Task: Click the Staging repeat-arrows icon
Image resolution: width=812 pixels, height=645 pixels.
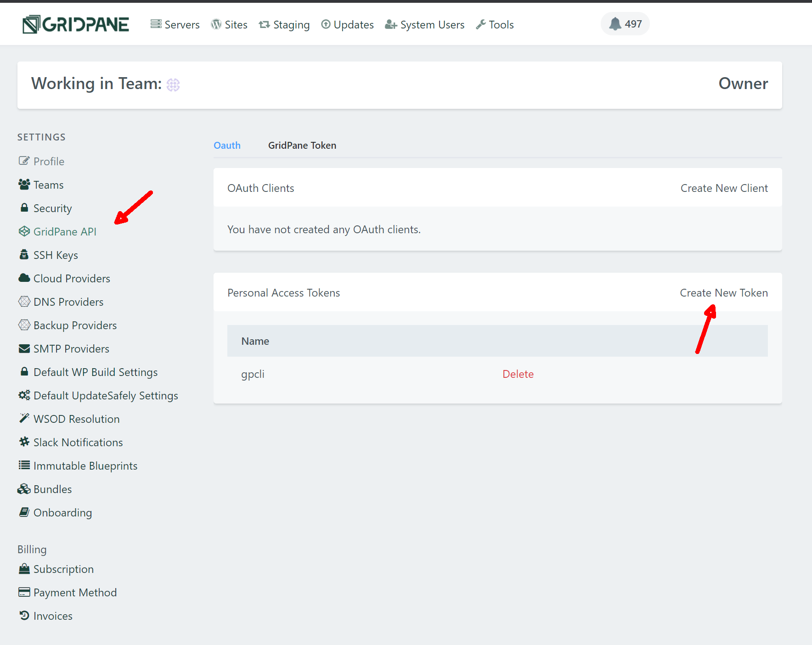Action: (264, 24)
